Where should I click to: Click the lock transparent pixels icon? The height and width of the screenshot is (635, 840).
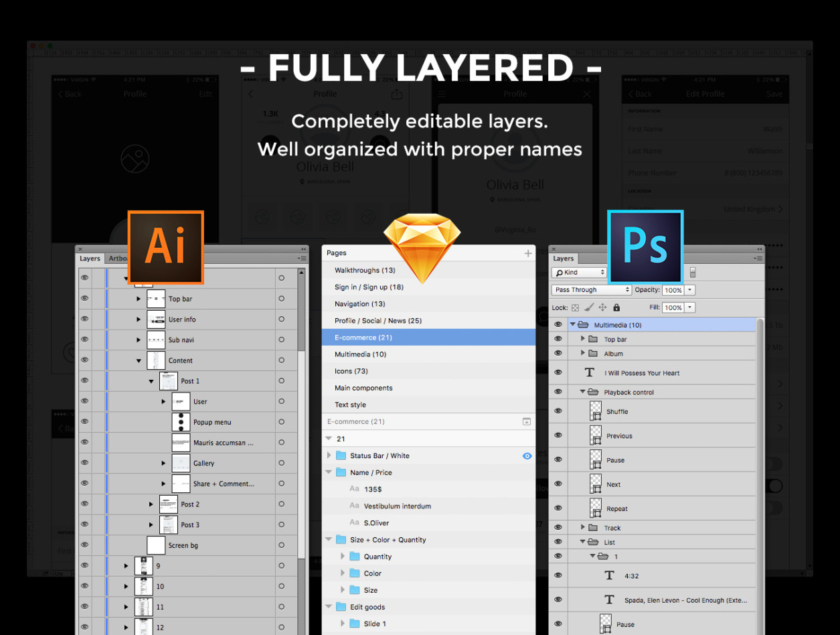pyautogui.click(x=575, y=308)
